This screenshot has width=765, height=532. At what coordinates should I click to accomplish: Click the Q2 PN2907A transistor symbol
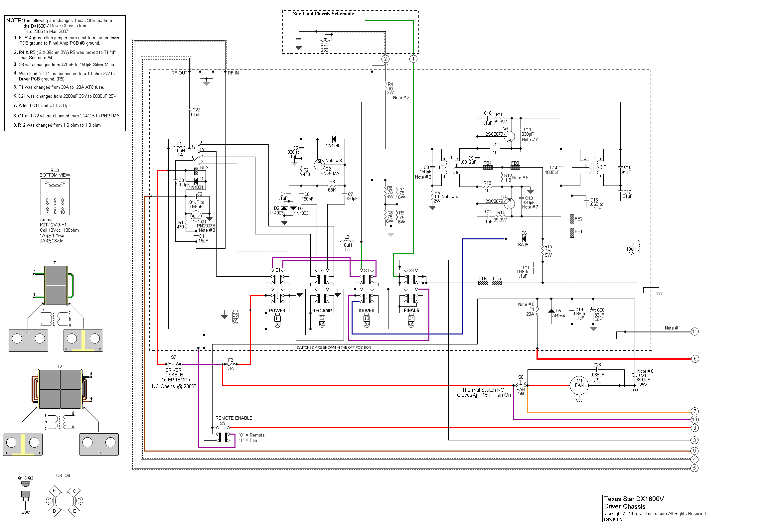coord(319,164)
